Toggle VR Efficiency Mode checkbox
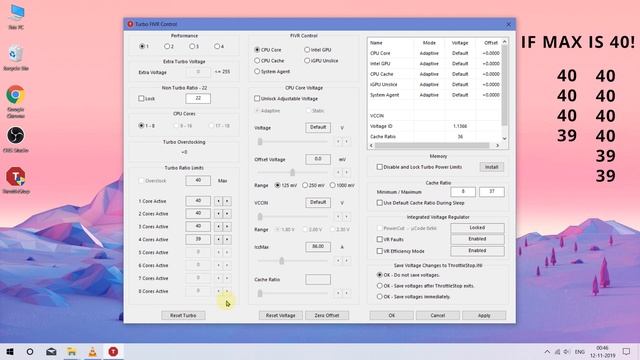The height and width of the screenshot is (360, 640). [x=380, y=251]
